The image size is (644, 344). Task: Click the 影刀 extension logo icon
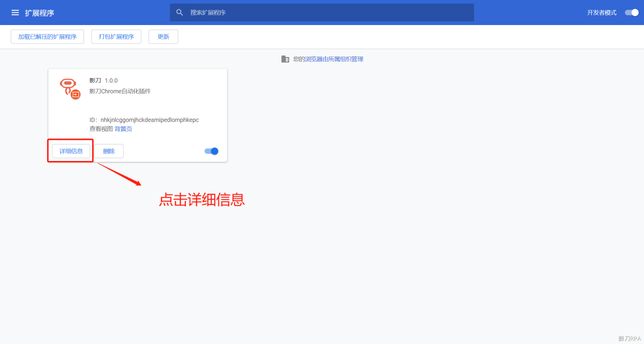click(x=69, y=88)
